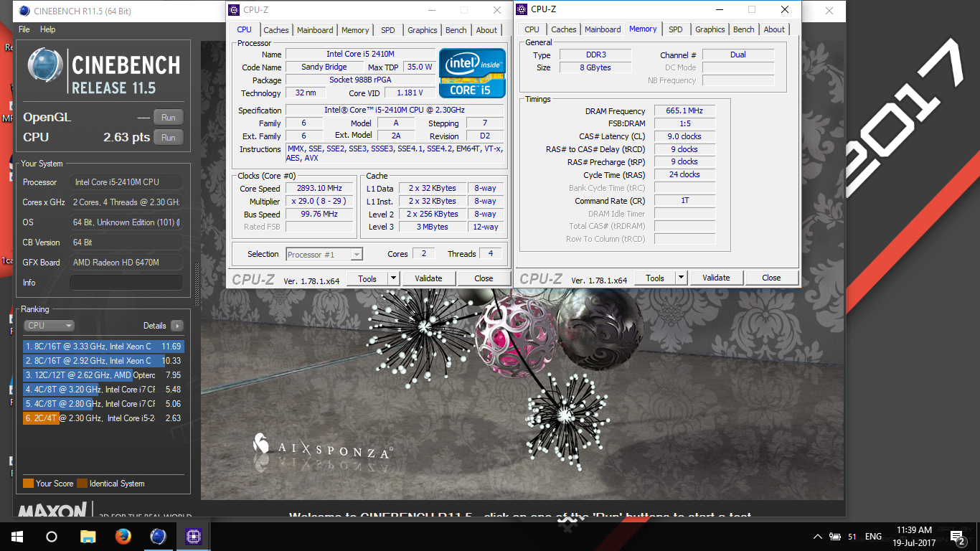Show hidden system tray icons
980x551 pixels.
coord(817,536)
